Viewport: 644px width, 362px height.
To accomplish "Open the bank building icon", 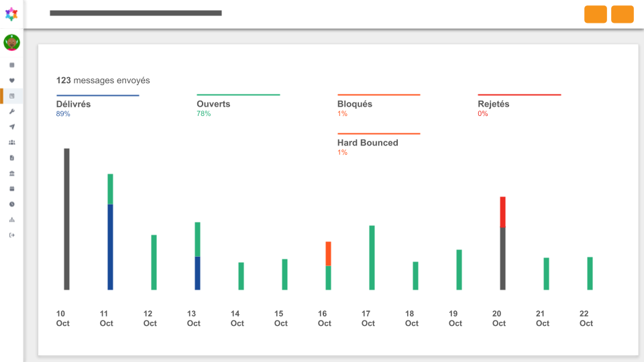I will click(x=12, y=173).
